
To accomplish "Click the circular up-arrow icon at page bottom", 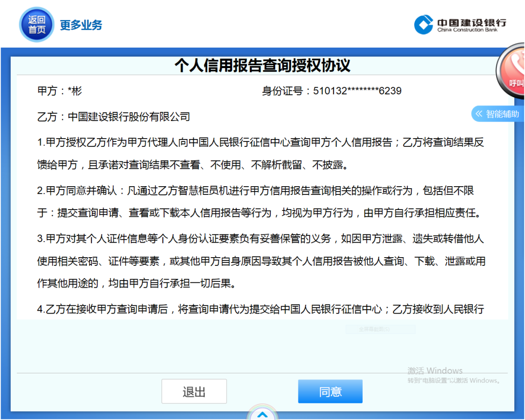I will point(262,415).
